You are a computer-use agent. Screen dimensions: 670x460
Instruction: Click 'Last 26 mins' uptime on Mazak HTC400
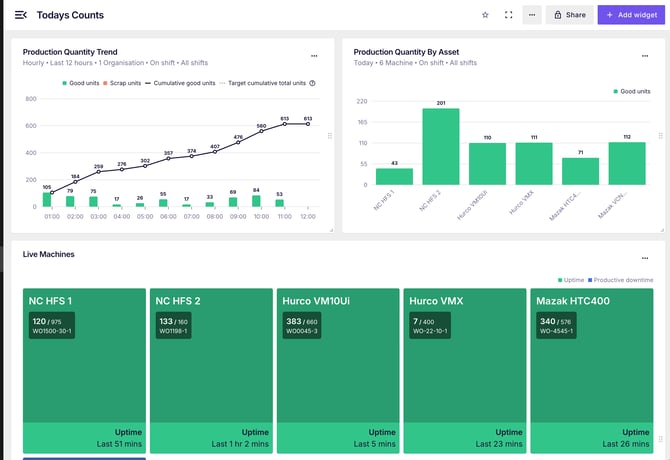(x=626, y=444)
